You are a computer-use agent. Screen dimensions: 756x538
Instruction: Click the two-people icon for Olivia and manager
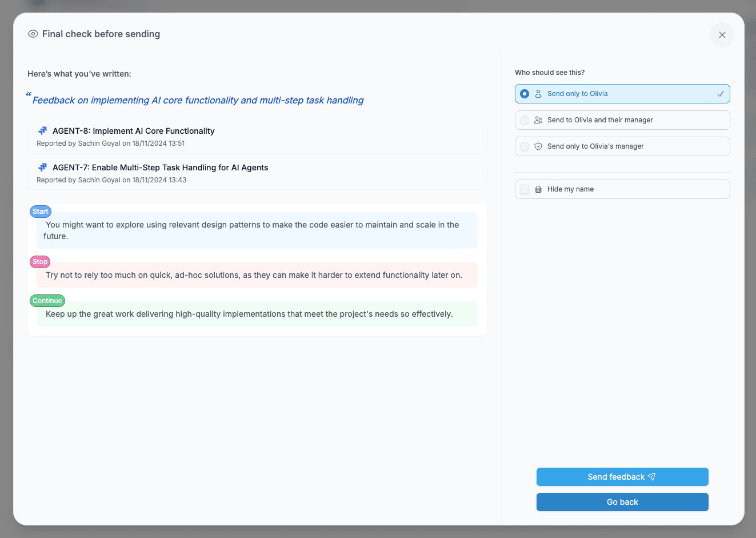[x=538, y=120]
